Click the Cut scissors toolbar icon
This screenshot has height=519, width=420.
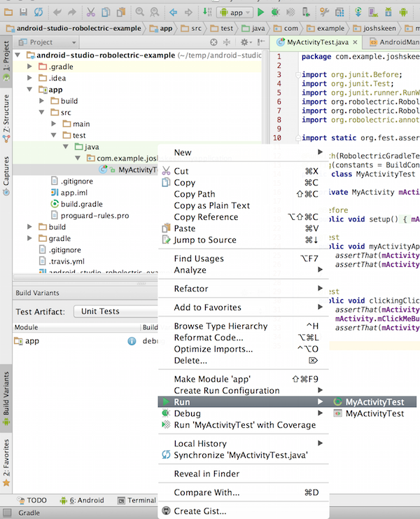click(90, 13)
